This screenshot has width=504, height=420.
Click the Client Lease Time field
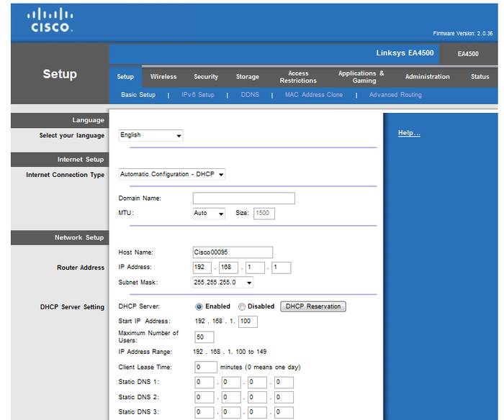pyautogui.click(x=206, y=367)
